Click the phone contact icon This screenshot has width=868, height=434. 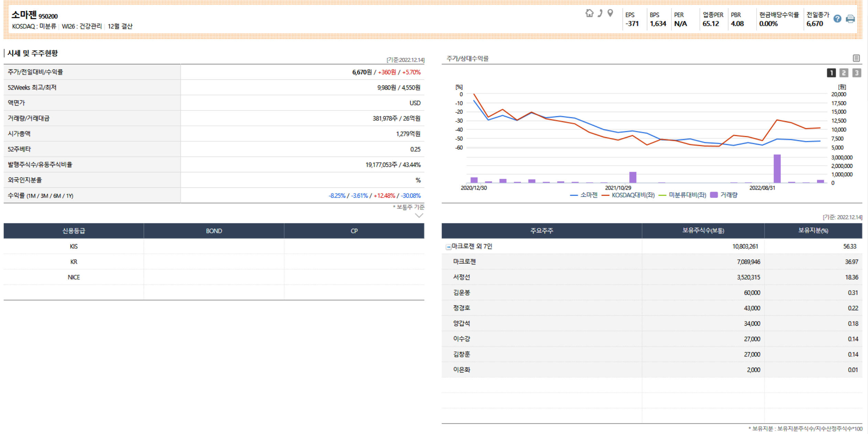600,13
